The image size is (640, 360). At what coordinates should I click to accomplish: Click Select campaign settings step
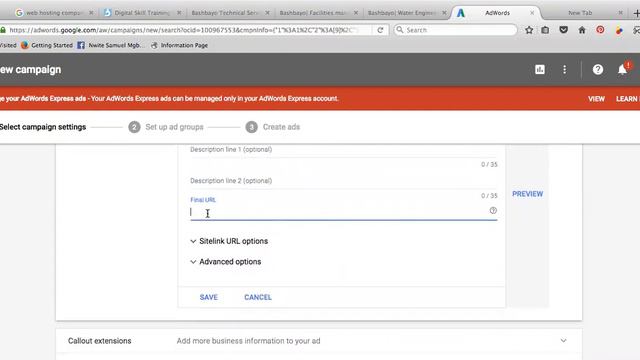(43, 127)
